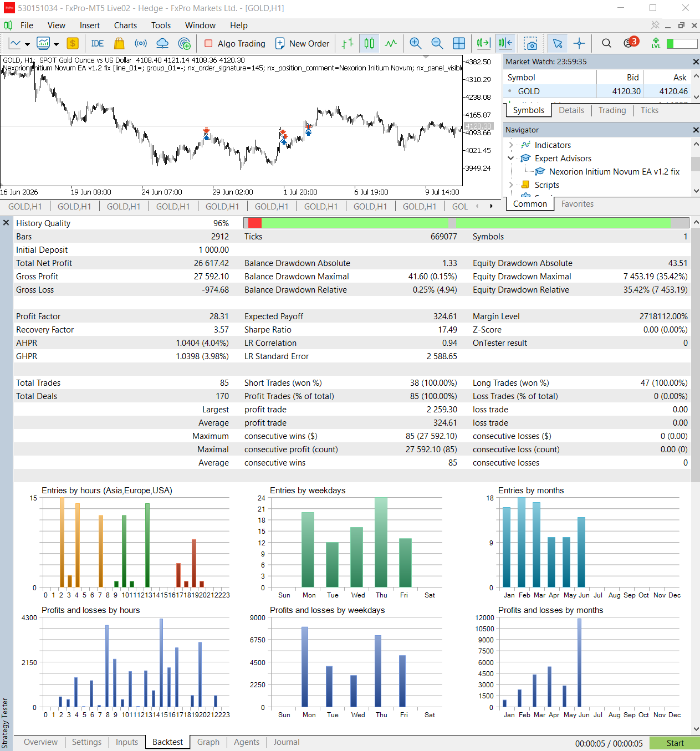Open the Tools menu
The height and width of the screenshot is (751, 700).
point(161,25)
